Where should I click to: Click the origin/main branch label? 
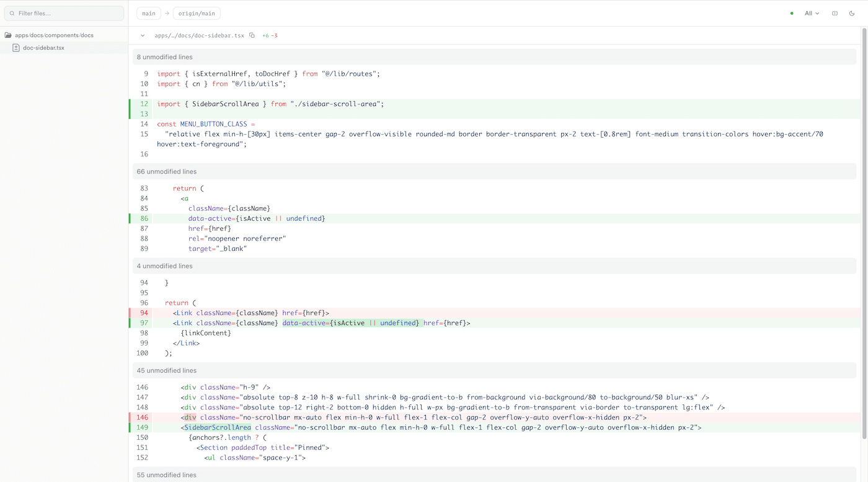197,13
